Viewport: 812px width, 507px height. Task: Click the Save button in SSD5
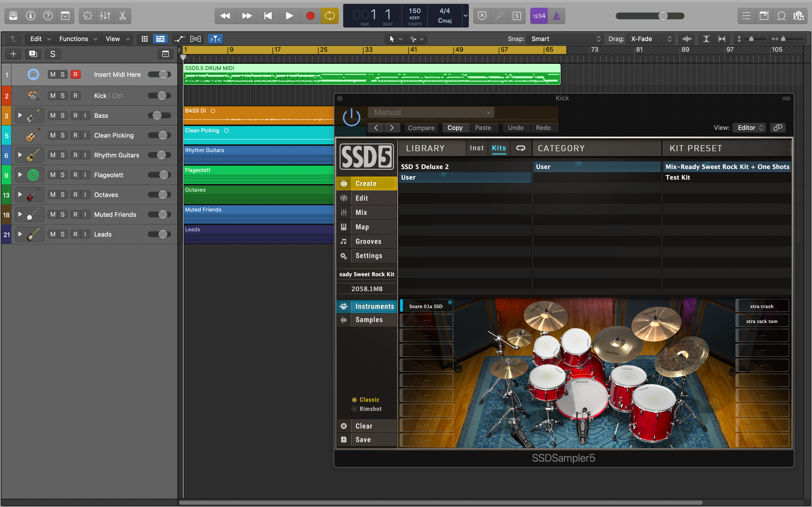pos(363,440)
